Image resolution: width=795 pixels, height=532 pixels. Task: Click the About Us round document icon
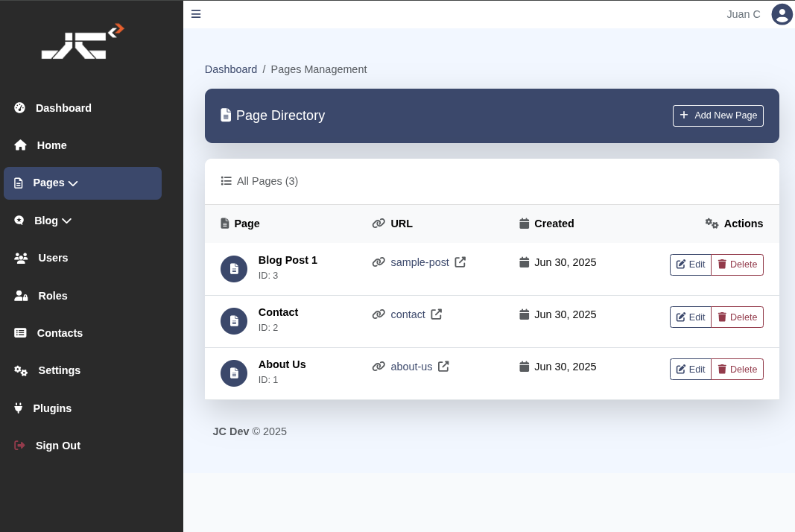234,373
